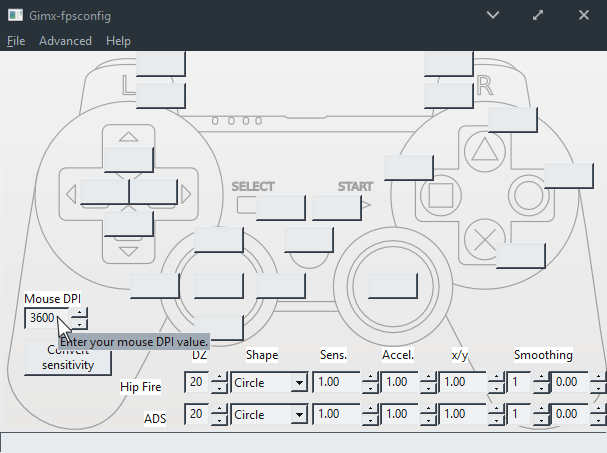Bind left stick left direction
The width and height of the screenshot is (607, 453).
pyautogui.click(x=155, y=286)
